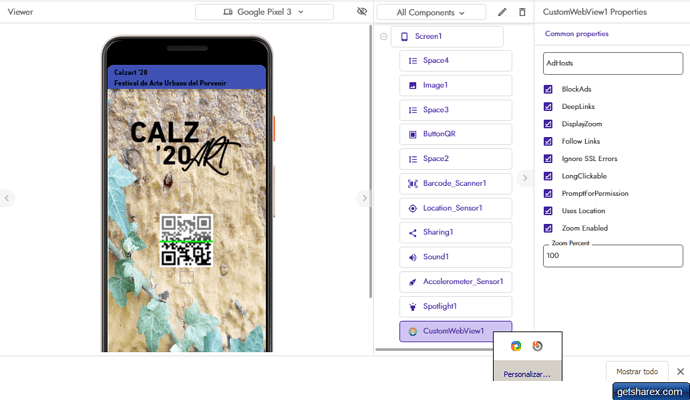Click the Spotlight1 lamp icon
The width and height of the screenshot is (690, 400).
tap(413, 306)
